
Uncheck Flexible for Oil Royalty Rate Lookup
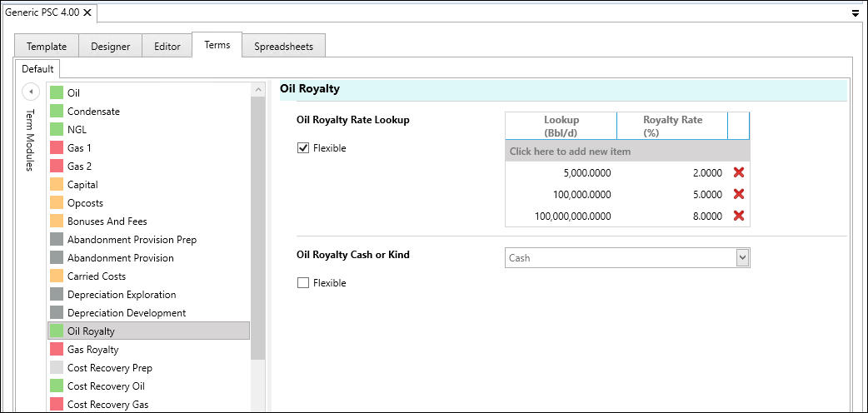point(303,148)
